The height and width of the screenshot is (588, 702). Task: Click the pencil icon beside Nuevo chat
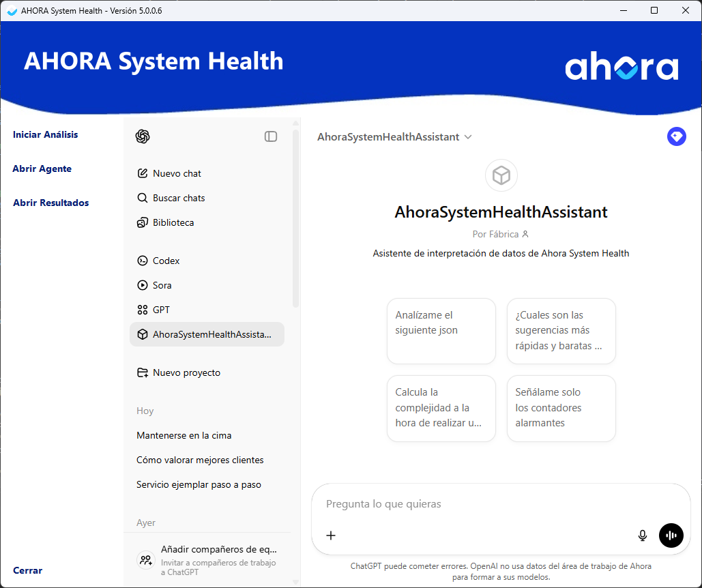(143, 173)
